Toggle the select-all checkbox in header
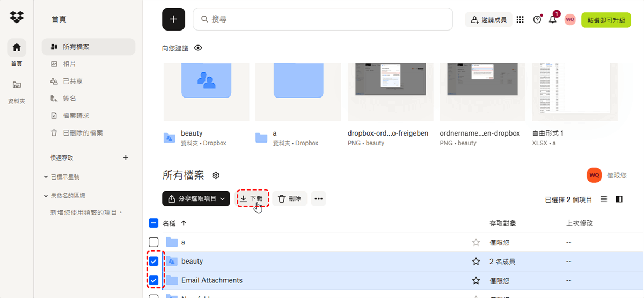Viewport: 644px width, 298px height. [x=153, y=223]
